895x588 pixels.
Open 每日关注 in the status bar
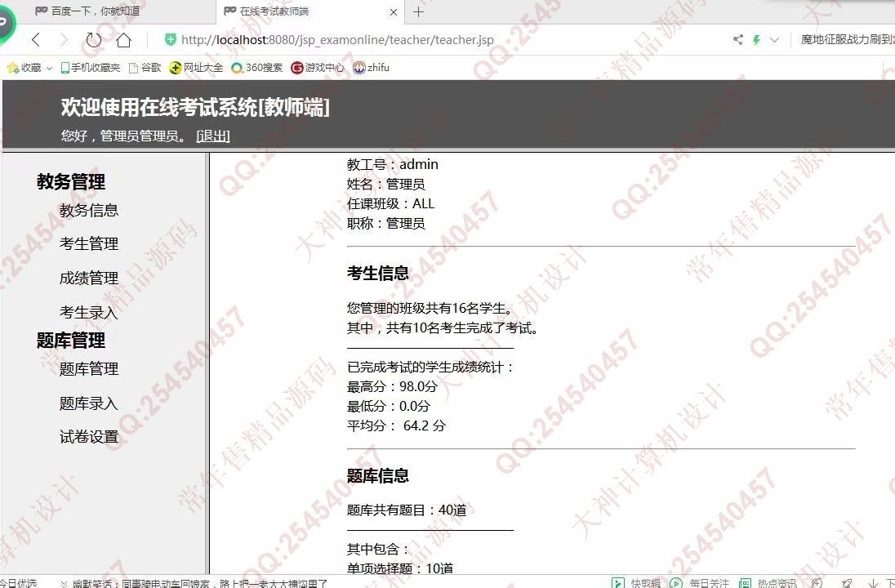point(700,583)
